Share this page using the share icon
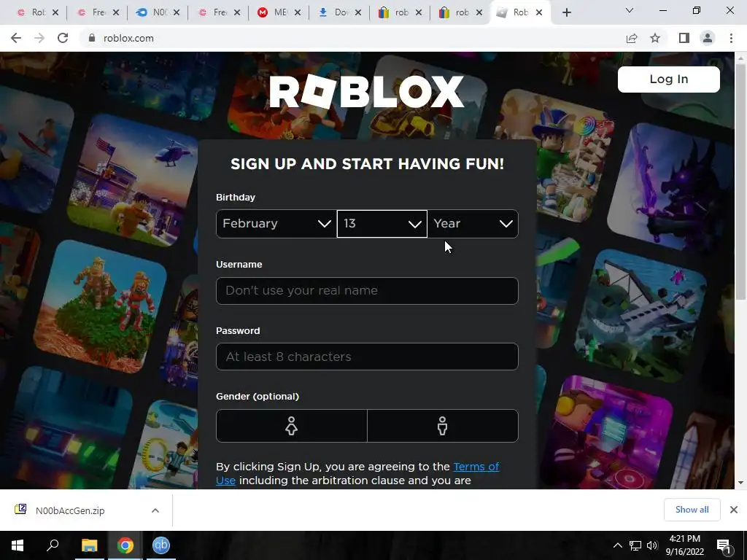Screen dimensions: 747x560 click(632, 38)
